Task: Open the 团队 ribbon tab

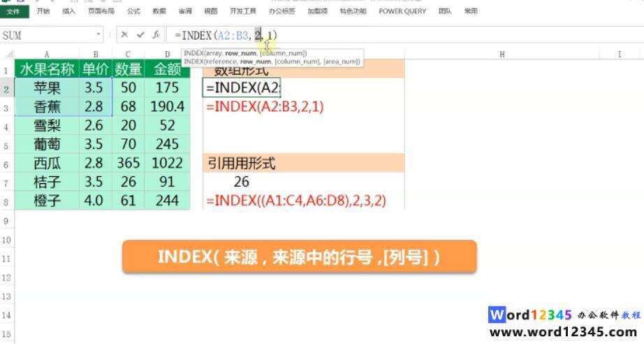Action: coord(445,11)
